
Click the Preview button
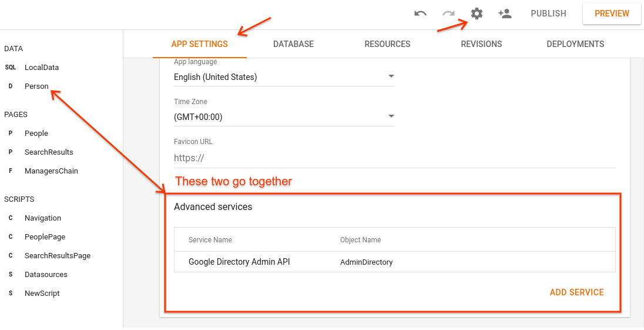(x=612, y=14)
